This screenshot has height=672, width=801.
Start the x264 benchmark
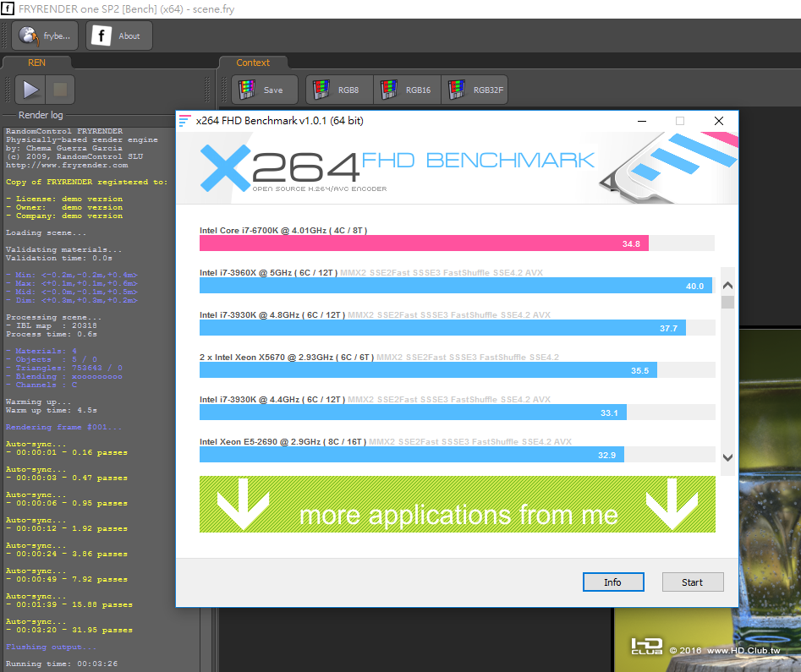pos(693,582)
